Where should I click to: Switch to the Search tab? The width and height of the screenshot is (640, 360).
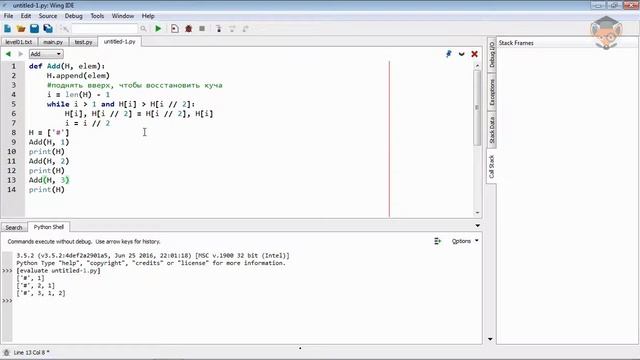point(14,227)
